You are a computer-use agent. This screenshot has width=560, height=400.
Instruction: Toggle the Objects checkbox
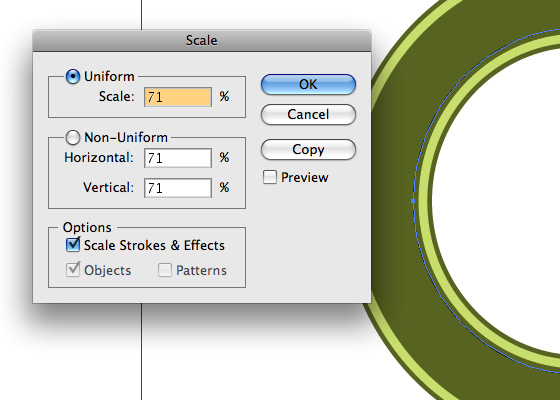pyautogui.click(x=73, y=270)
